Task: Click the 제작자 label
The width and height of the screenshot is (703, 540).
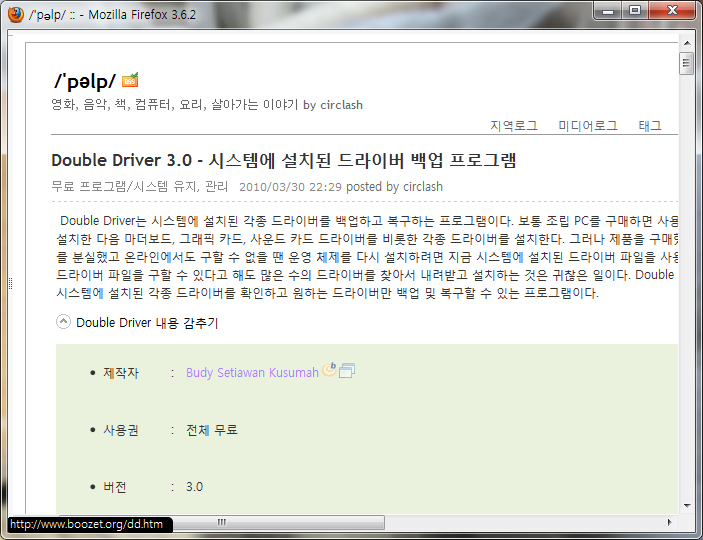Action: (121, 373)
